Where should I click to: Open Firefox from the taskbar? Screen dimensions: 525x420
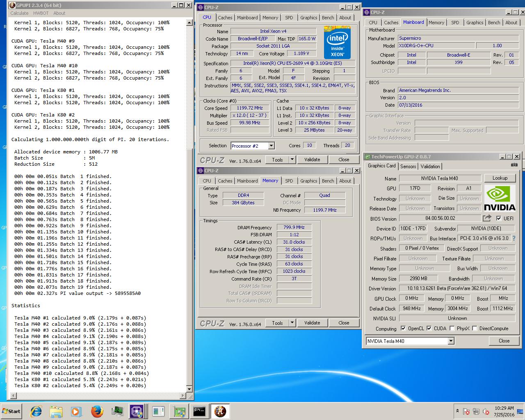click(97, 411)
